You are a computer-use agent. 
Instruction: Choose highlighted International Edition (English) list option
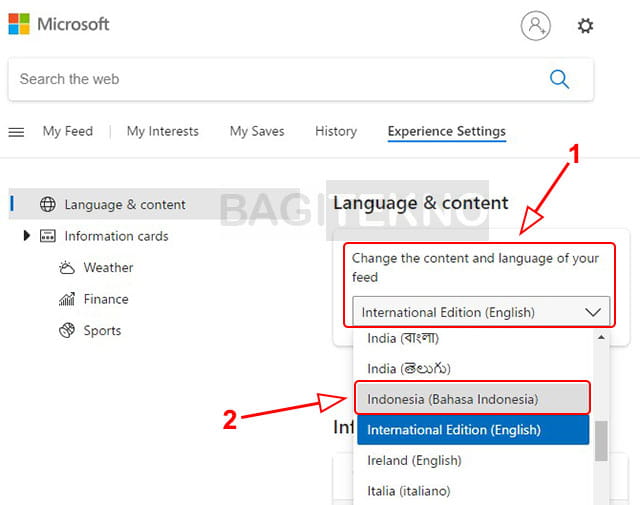(473, 429)
